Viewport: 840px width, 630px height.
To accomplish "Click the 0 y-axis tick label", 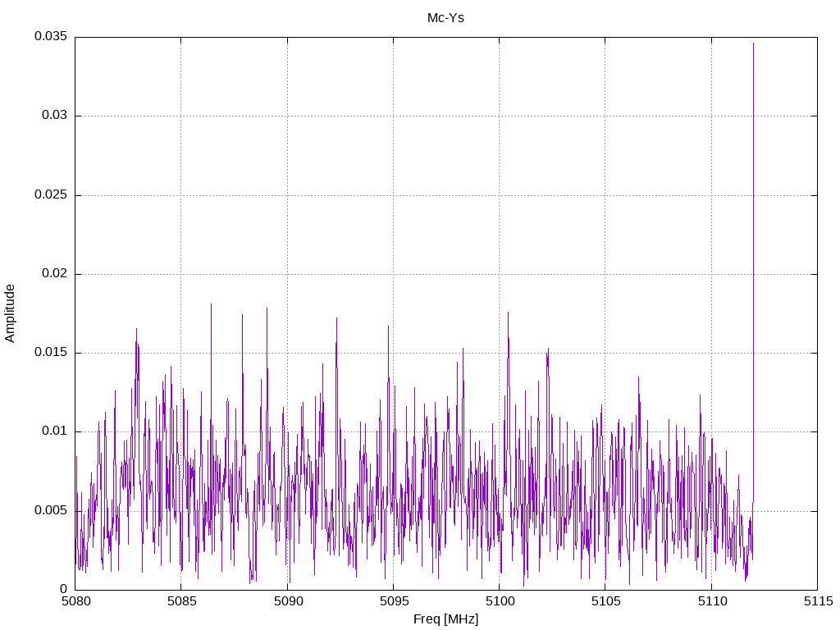I will (63, 589).
